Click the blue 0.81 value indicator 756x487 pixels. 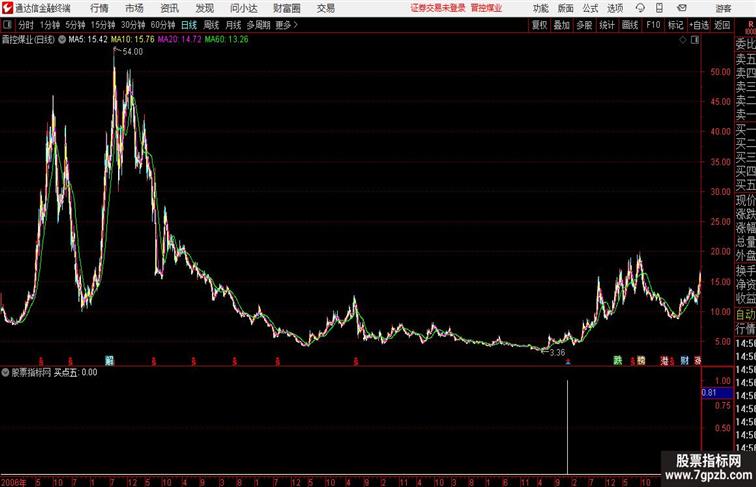(x=717, y=393)
